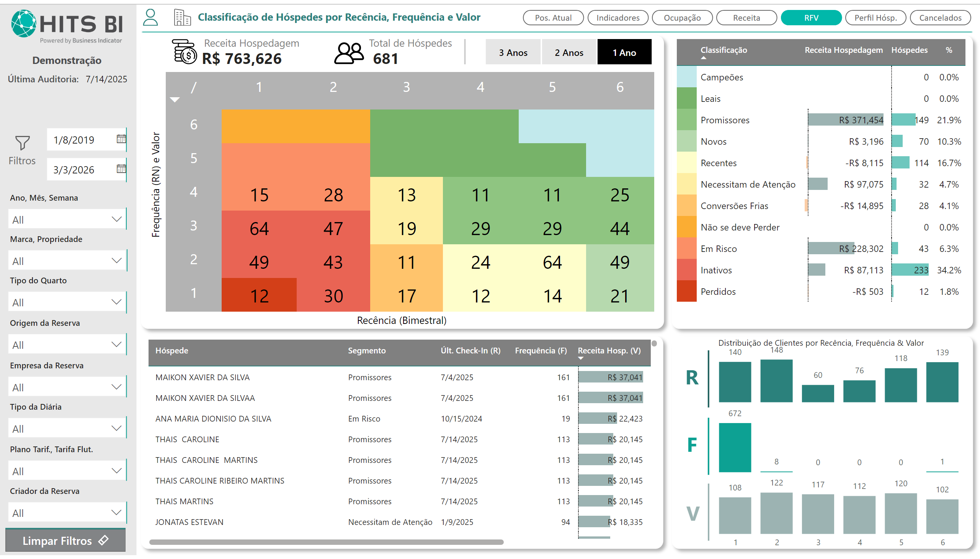This screenshot has height=559, width=980.
Task: Select the 3 Anos period option
Action: tap(513, 52)
